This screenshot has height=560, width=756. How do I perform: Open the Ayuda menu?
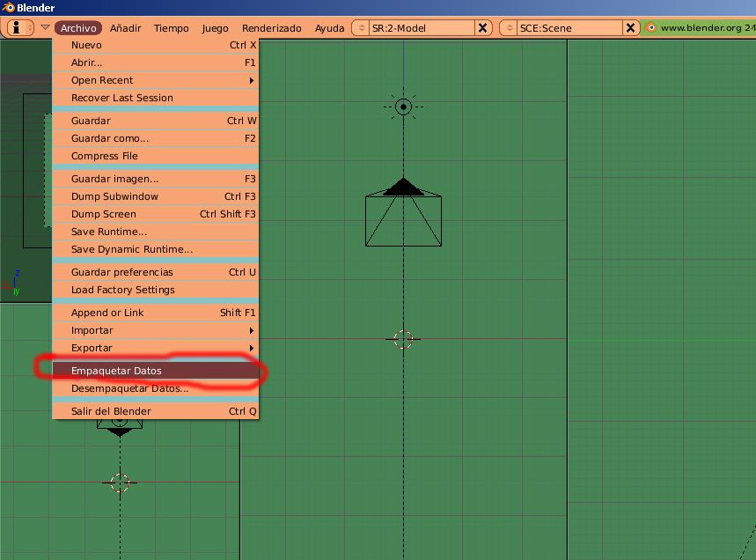[x=330, y=28]
